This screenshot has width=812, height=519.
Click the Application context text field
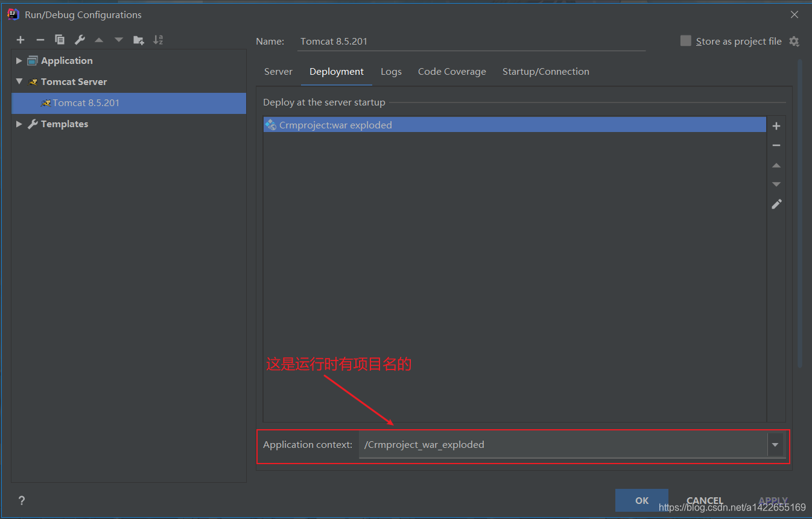tap(563, 445)
